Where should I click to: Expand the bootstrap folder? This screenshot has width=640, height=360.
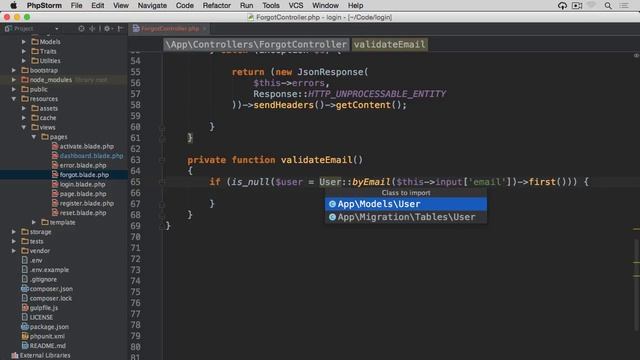coord(14,70)
